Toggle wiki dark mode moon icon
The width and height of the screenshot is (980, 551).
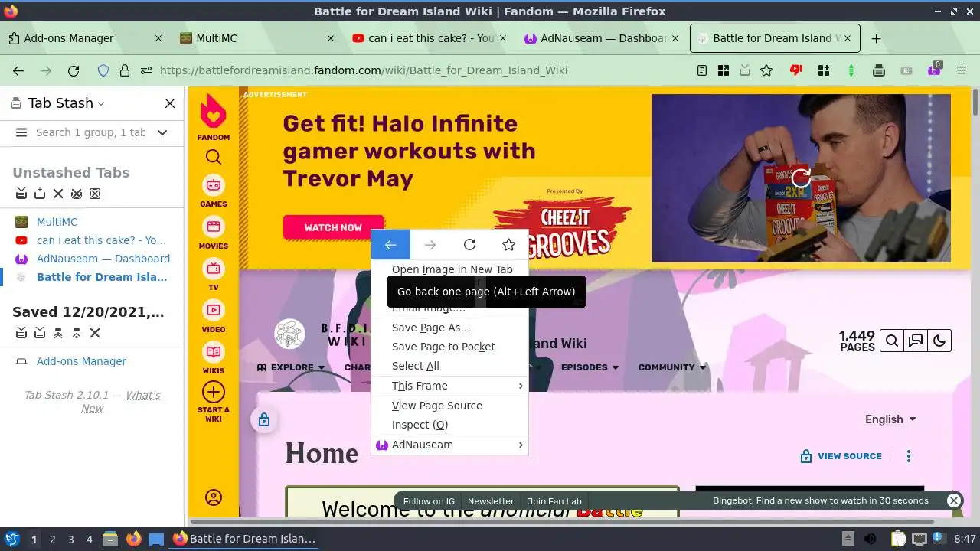pos(939,341)
